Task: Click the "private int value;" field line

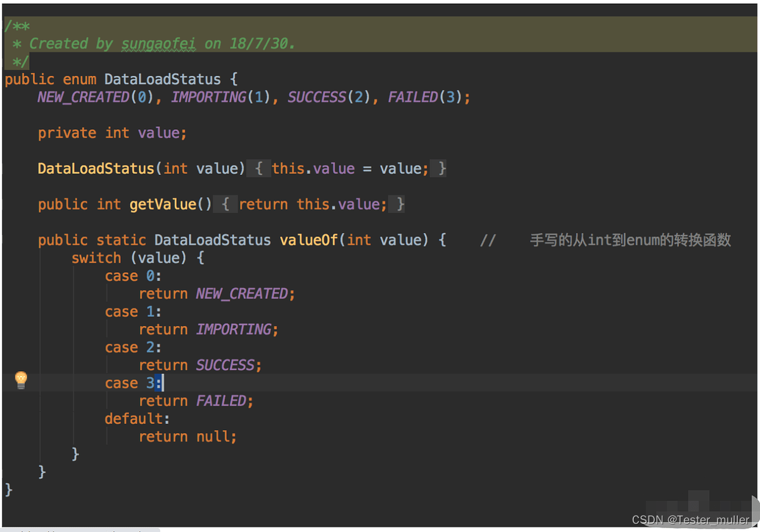Action: click(112, 133)
